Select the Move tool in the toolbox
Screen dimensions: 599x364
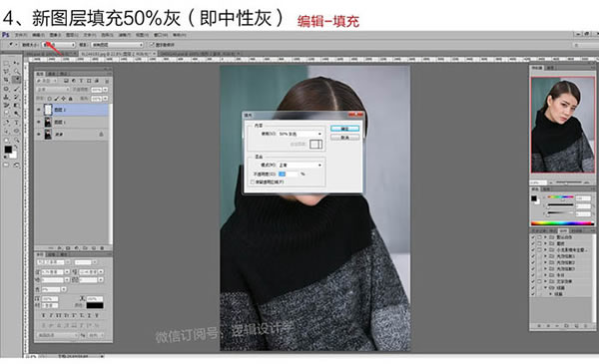(16, 63)
